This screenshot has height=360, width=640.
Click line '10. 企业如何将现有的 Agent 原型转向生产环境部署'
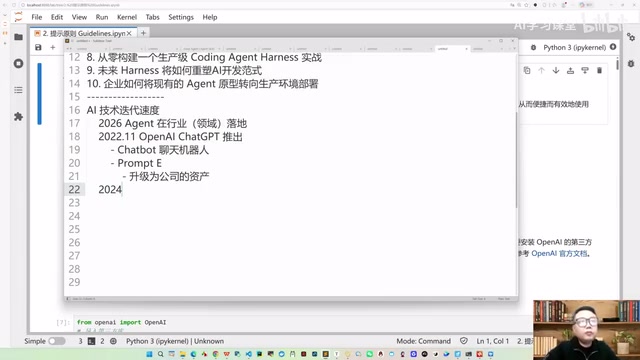(x=202, y=84)
